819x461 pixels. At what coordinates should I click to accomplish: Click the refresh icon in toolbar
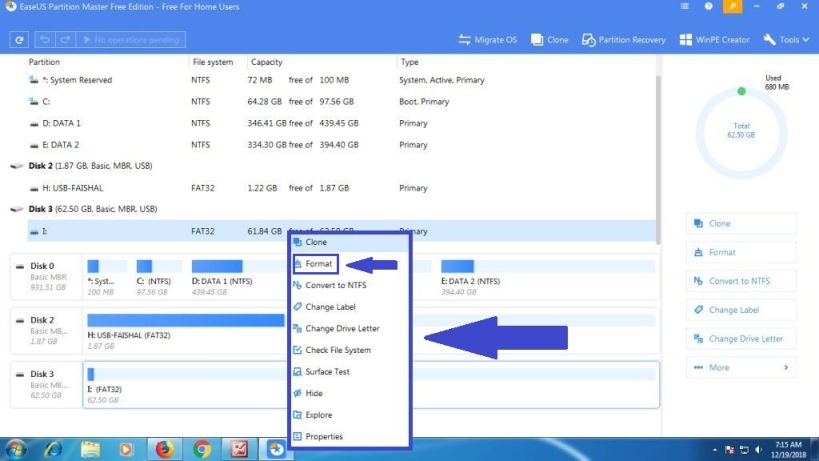coord(19,40)
